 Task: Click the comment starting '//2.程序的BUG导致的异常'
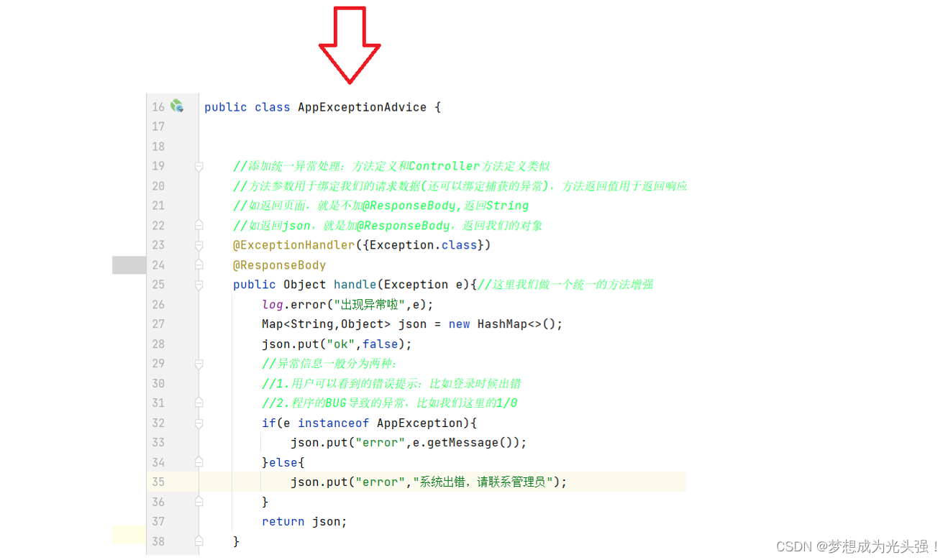click(x=389, y=403)
